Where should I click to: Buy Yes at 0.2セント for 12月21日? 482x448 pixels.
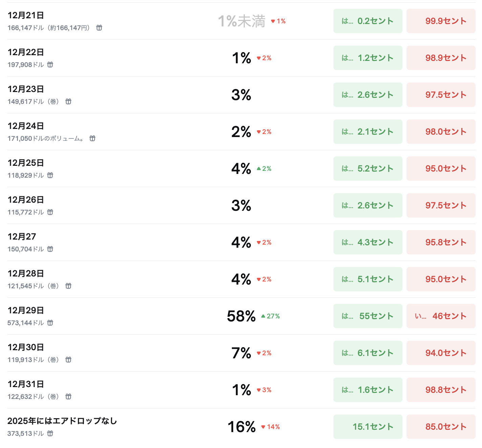pyautogui.click(x=368, y=21)
